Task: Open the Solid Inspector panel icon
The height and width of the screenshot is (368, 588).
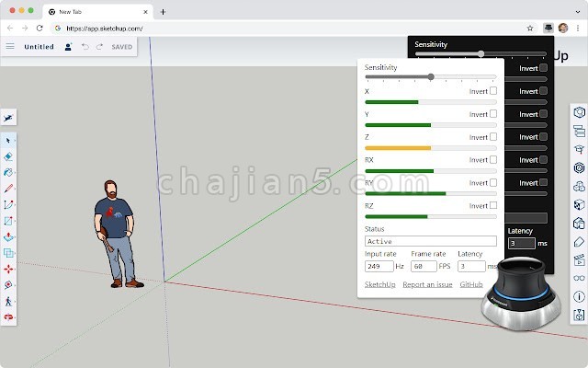Action: click(579, 315)
